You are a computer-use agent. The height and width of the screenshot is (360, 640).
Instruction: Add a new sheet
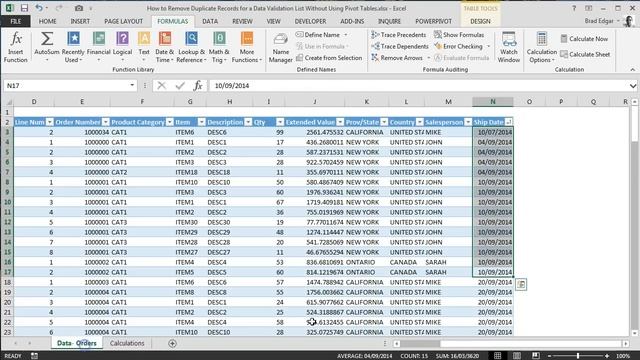[x=172, y=344]
